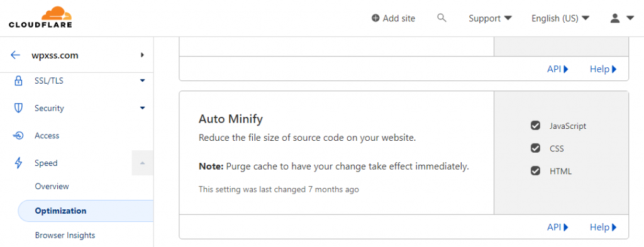Open the English (US) language dropdown
Image resolution: width=644 pixels, height=247 pixels.
(x=560, y=18)
